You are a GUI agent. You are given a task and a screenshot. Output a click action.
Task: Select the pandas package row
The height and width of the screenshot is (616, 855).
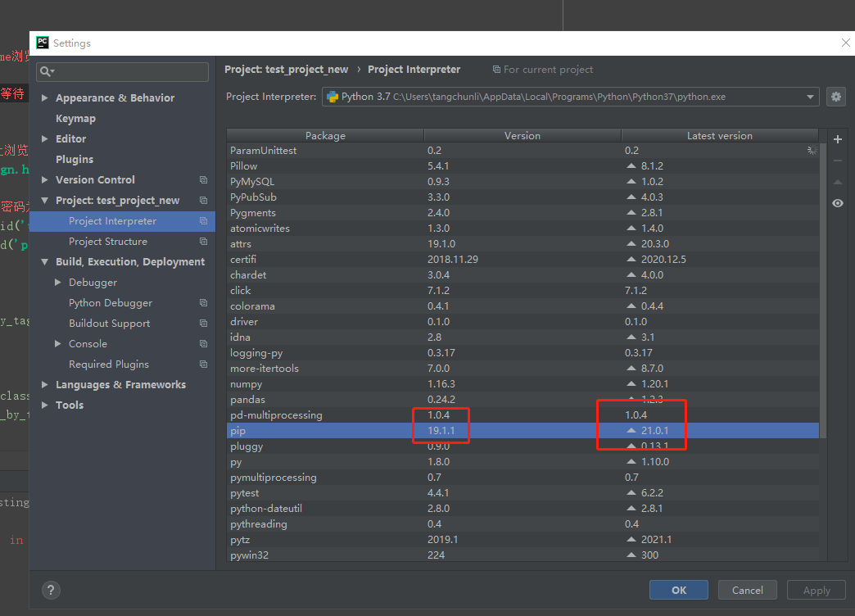pos(522,400)
